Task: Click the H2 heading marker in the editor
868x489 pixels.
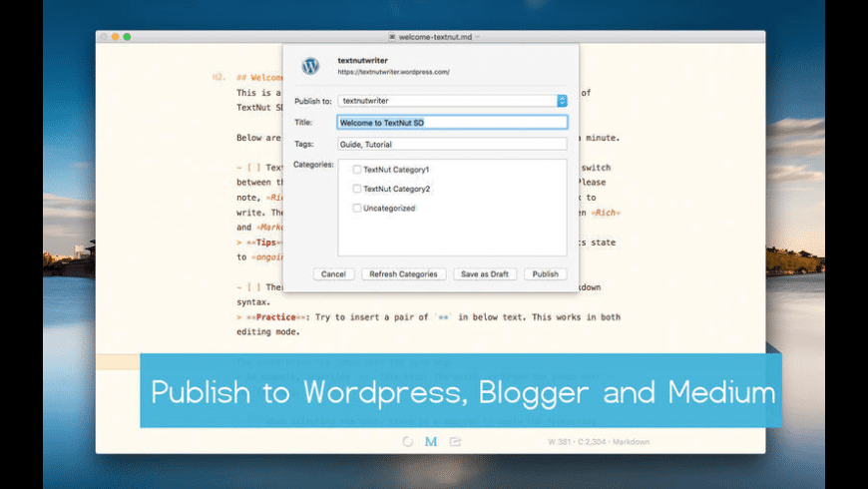Action: pos(218,78)
